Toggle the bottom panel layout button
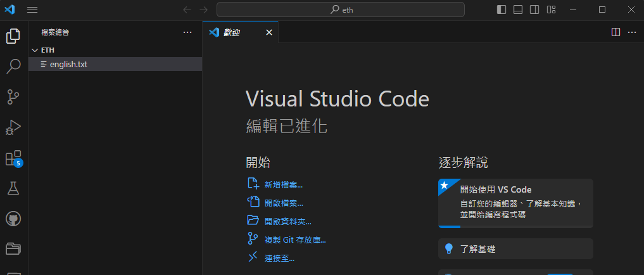This screenshot has width=644, height=275. tap(518, 10)
